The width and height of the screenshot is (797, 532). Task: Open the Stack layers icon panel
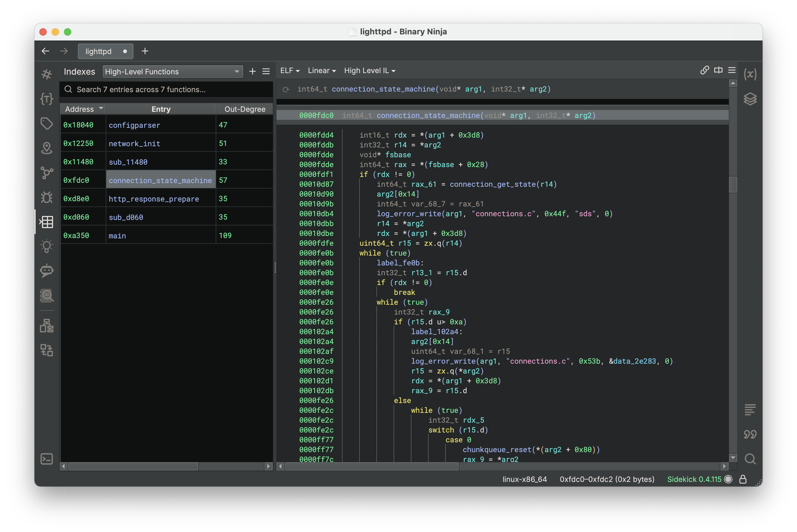click(x=750, y=99)
